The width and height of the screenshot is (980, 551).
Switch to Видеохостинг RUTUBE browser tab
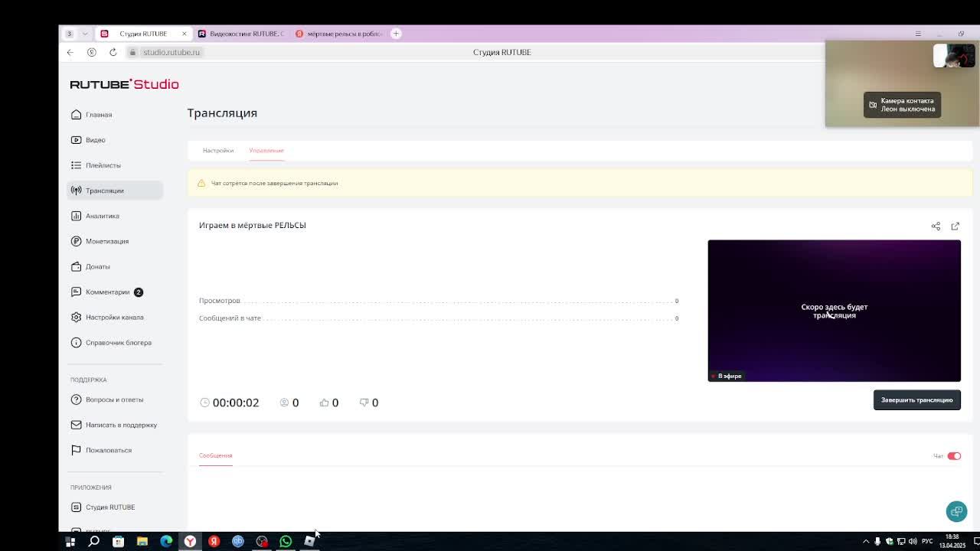pyautogui.click(x=240, y=34)
